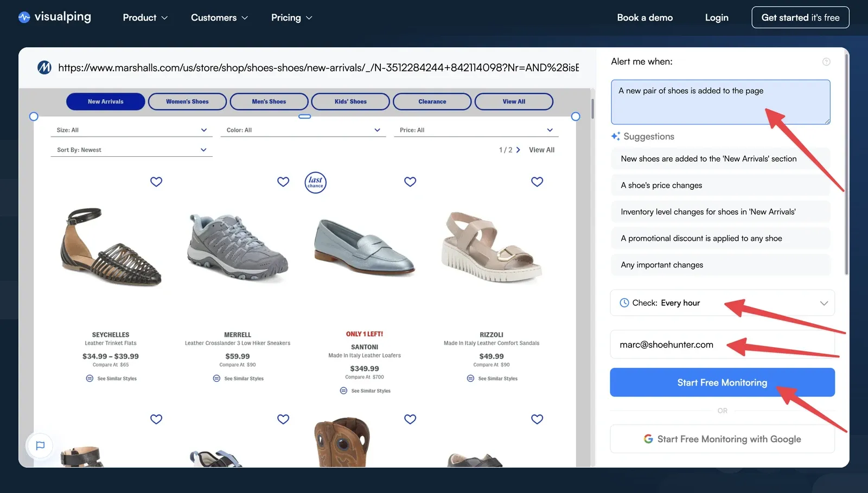
Task: Expand the Sort By: Newest dropdown
Action: coord(132,150)
